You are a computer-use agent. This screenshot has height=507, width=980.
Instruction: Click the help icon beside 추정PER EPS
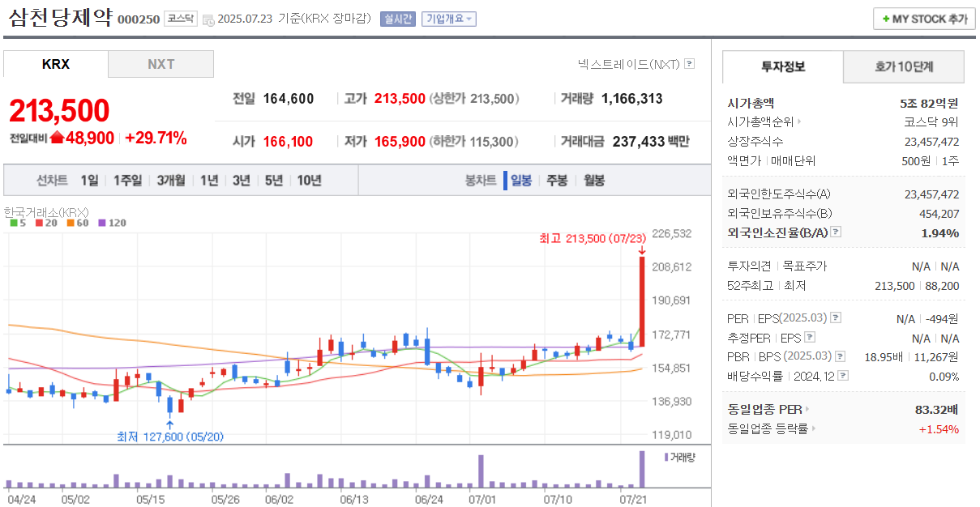point(809,338)
